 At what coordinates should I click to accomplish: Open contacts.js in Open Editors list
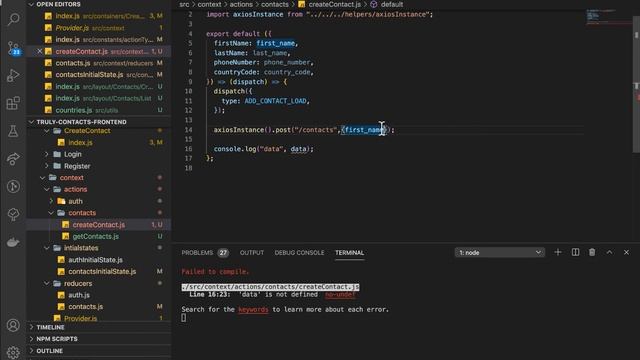tap(99, 63)
